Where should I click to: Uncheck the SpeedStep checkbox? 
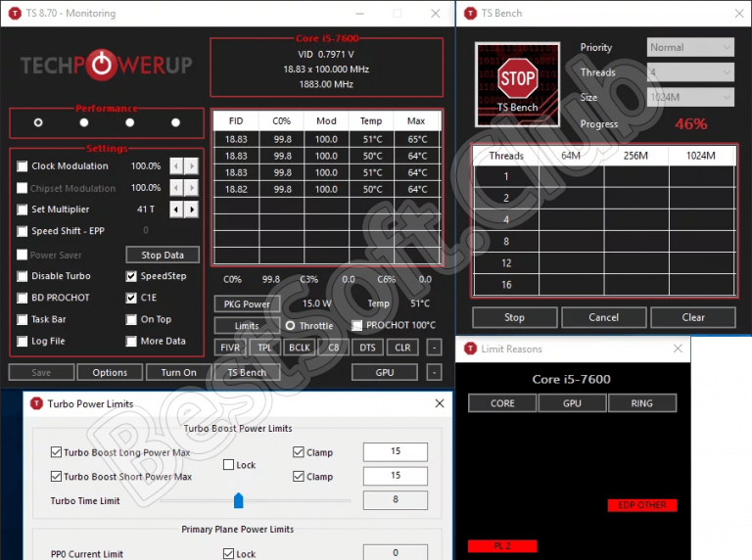point(131,276)
